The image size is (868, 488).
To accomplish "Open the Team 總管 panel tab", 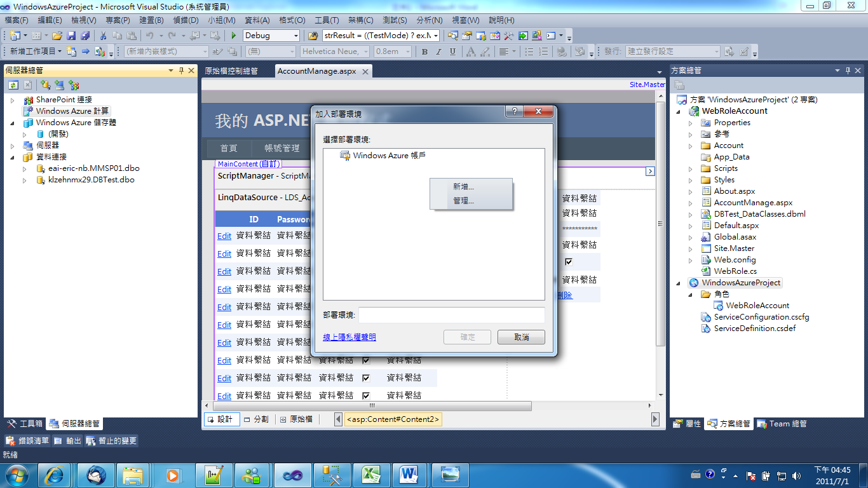I will click(782, 424).
